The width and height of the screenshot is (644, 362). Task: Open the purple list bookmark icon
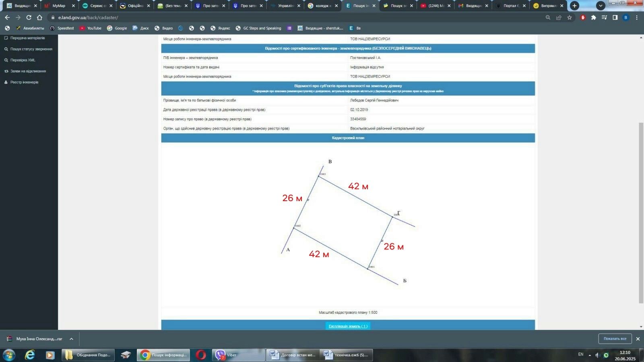[x=289, y=28]
